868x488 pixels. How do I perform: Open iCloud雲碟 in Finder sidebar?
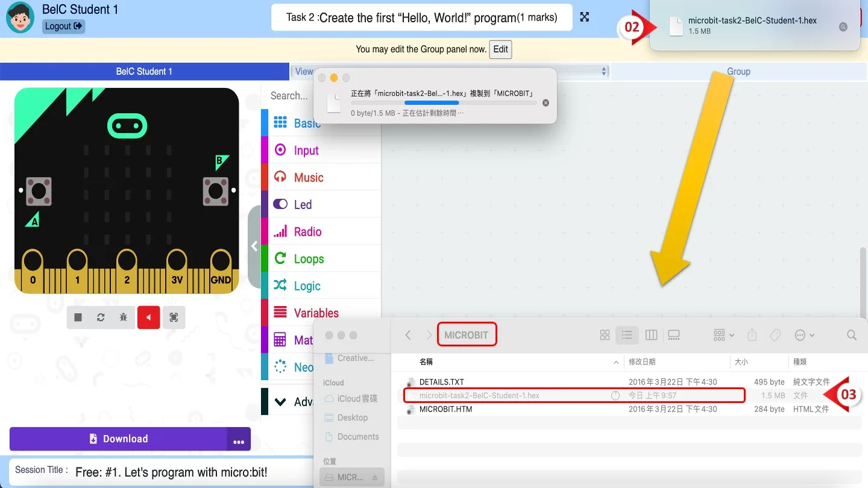[351, 399]
